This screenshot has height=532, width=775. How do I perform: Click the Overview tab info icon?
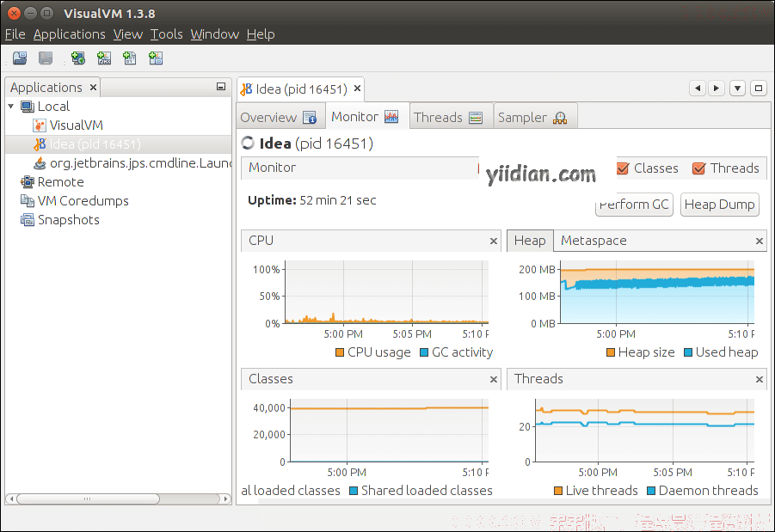pyautogui.click(x=310, y=118)
